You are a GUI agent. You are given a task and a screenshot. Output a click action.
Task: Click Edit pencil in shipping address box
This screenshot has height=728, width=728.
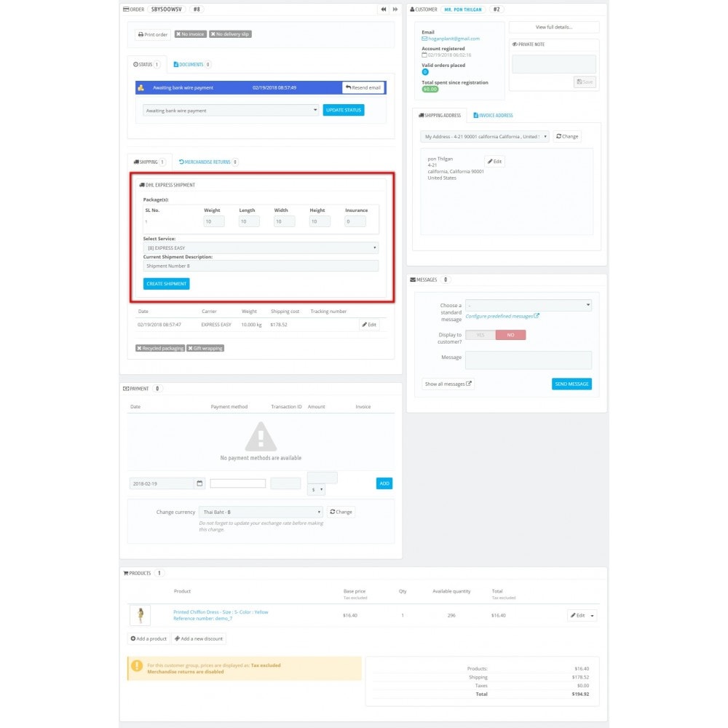coord(494,162)
